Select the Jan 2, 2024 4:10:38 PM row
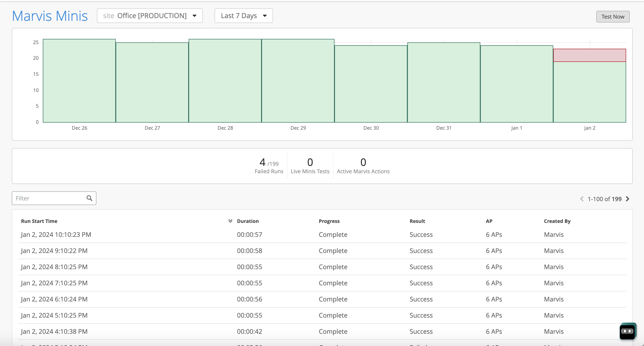Viewport: 644px width, 346px height. point(54,331)
